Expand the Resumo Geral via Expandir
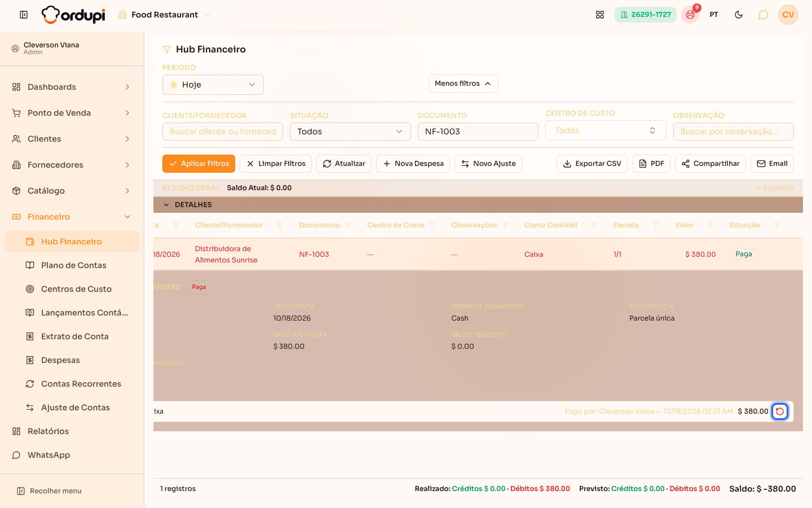Viewport: 812px width, 508px height. pos(774,188)
